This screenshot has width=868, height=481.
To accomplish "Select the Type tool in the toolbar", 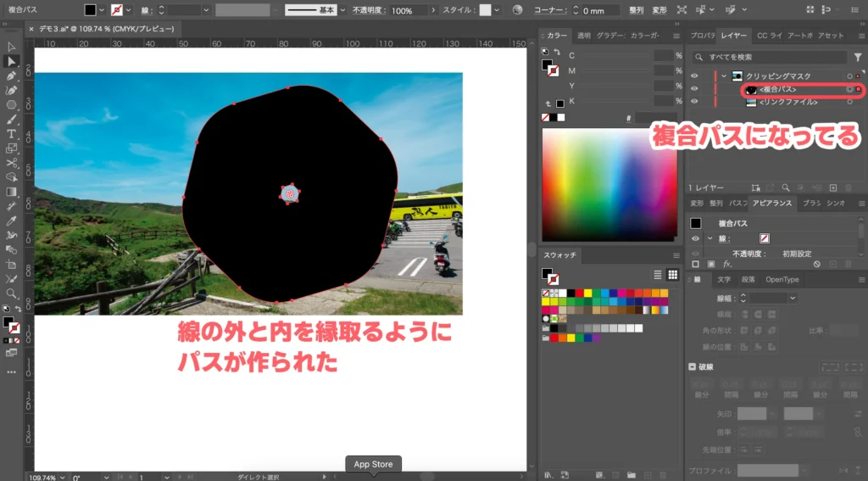I will click(12, 134).
